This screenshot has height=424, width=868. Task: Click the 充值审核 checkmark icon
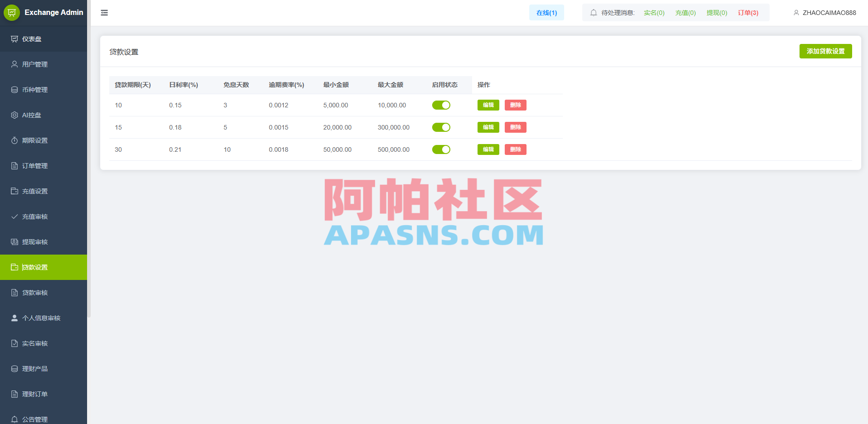(15, 217)
